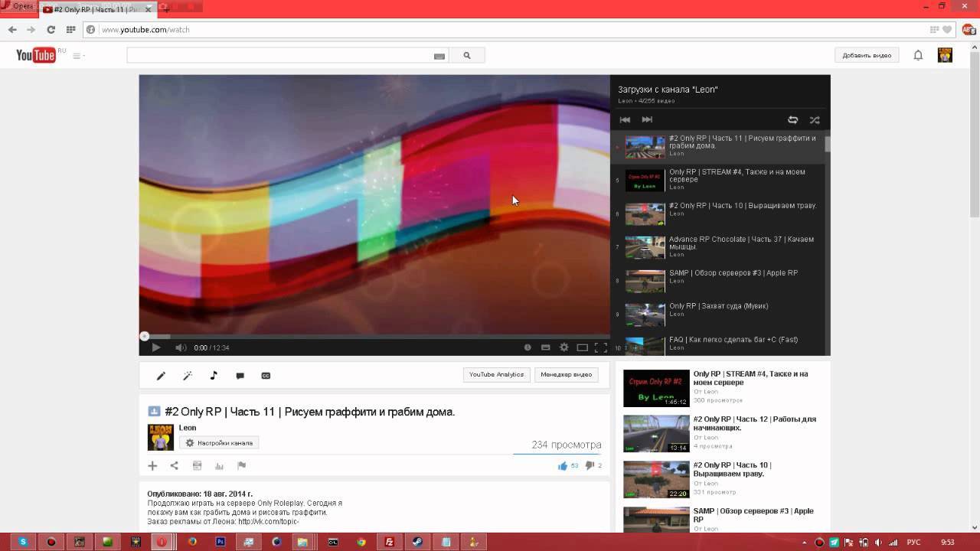The height and width of the screenshot is (551, 980).
Task: Click the download icon beside video title
Action: (x=153, y=411)
